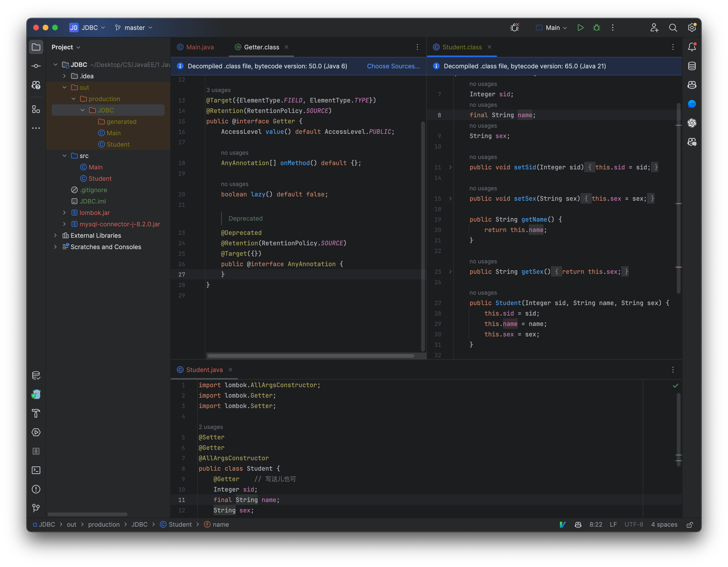Open the Terminal tool window
Image resolution: width=728 pixels, height=567 pixels.
tap(36, 470)
